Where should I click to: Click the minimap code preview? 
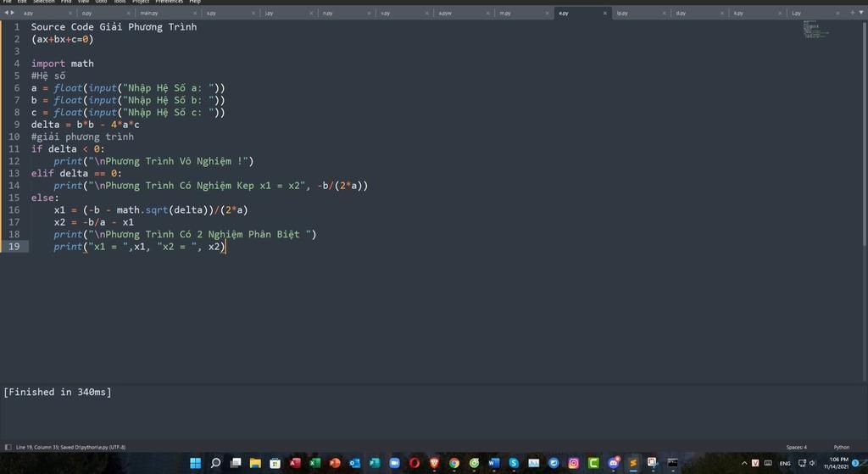point(815,30)
